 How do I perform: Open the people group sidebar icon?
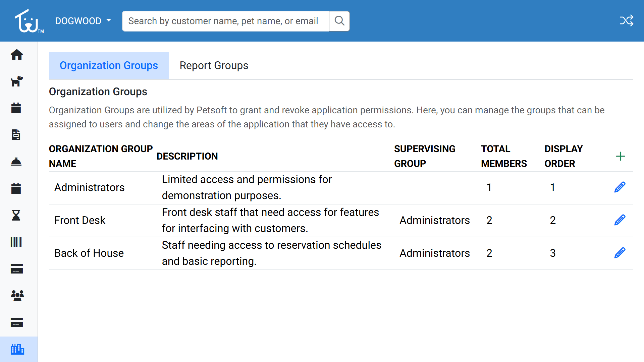tap(17, 296)
